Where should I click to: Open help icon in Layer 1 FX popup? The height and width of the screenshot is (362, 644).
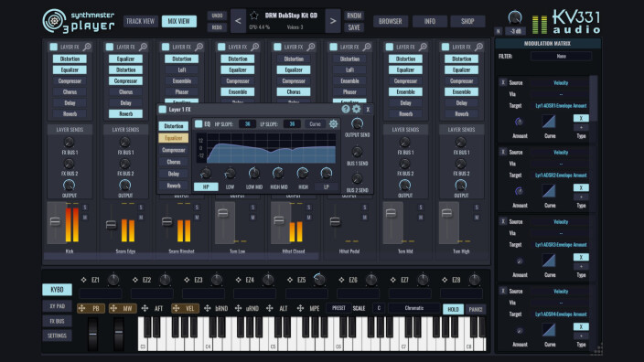[346, 109]
